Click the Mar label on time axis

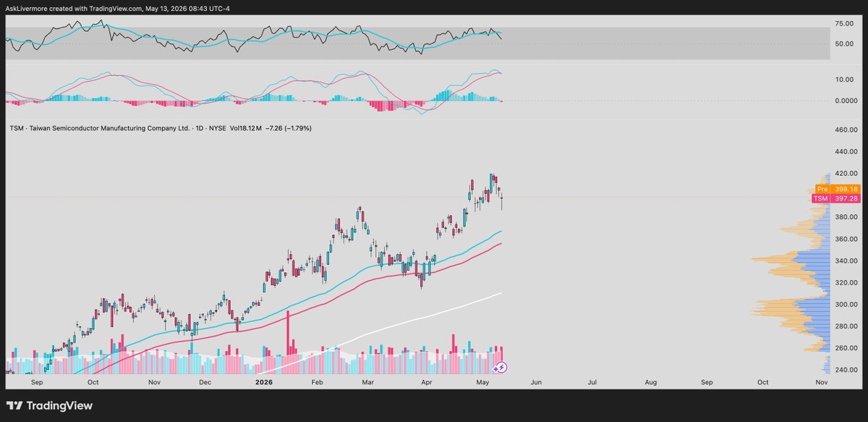367,381
